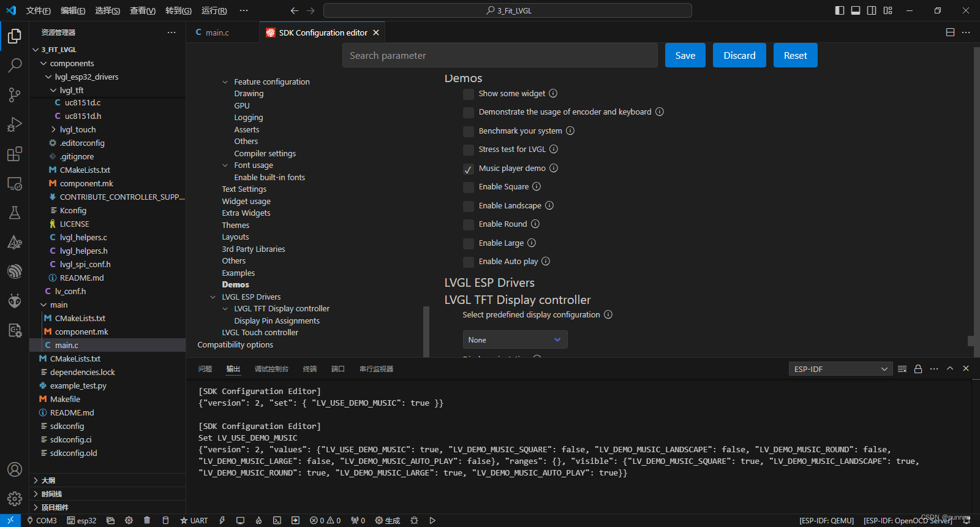Expand the lvgl_touch folder
Viewport: 980px width, 527px height.
tap(53, 129)
